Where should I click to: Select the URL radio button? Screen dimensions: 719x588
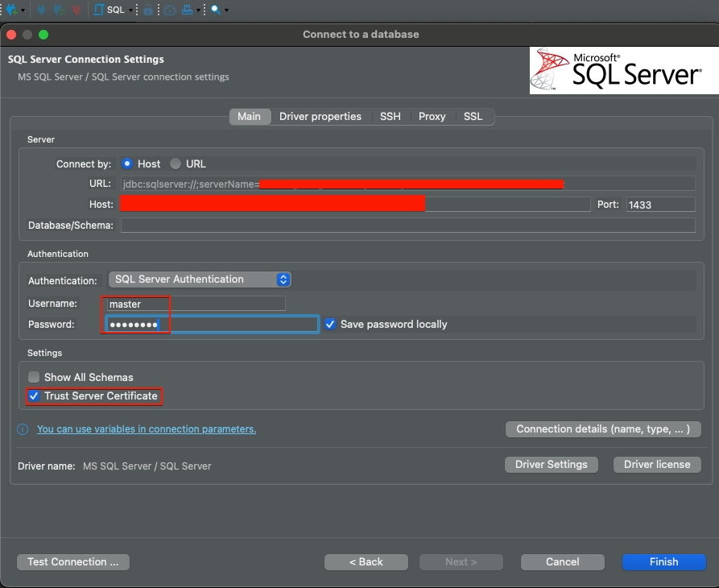coord(176,164)
